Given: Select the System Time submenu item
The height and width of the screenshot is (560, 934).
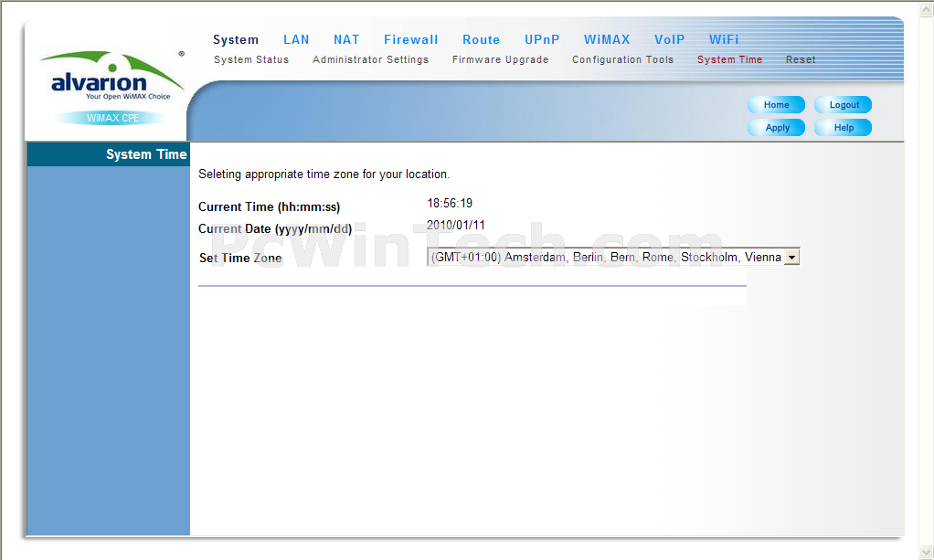Looking at the screenshot, I should pyautogui.click(x=729, y=59).
